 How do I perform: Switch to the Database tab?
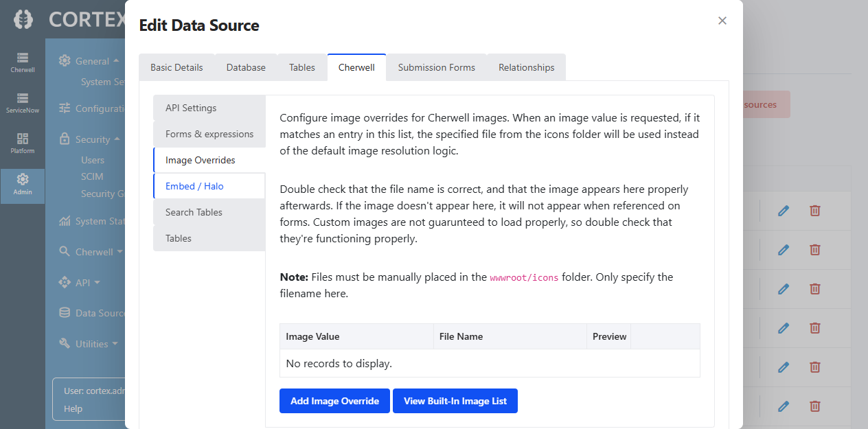tap(246, 67)
